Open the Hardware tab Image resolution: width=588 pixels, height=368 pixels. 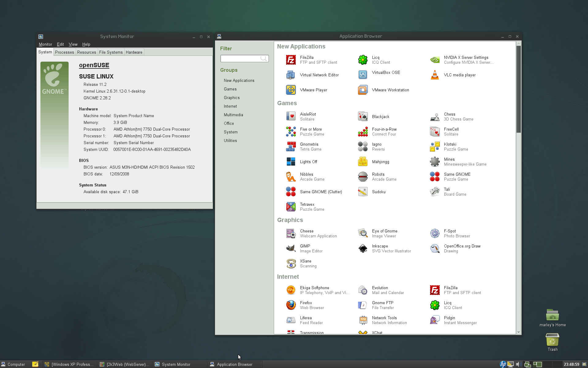pyautogui.click(x=134, y=52)
